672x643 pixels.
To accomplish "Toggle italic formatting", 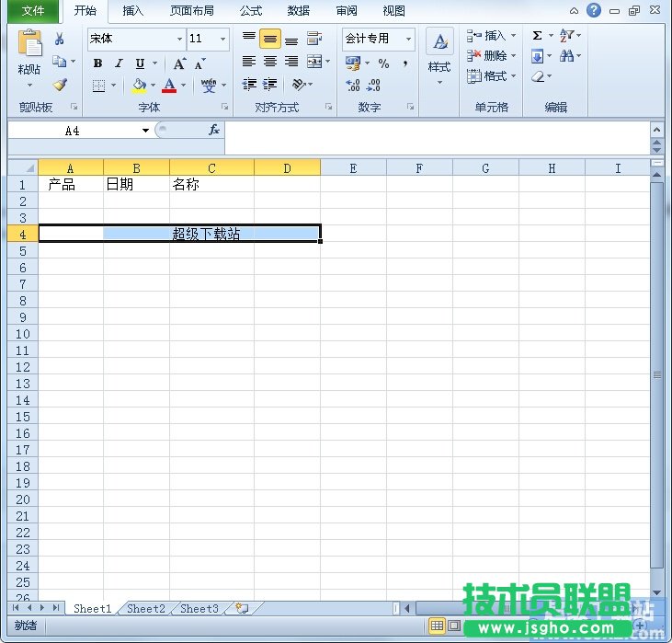I will coord(119,63).
